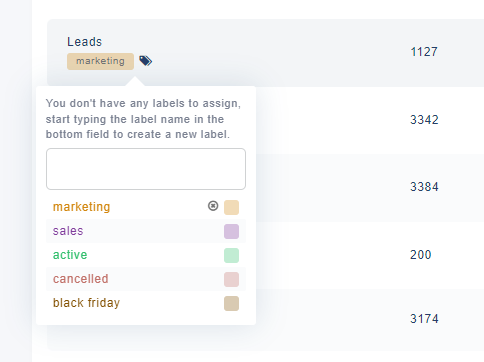Click the sales purple color swatch
This screenshot has height=362, width=484.
click(x=231, y=231)
